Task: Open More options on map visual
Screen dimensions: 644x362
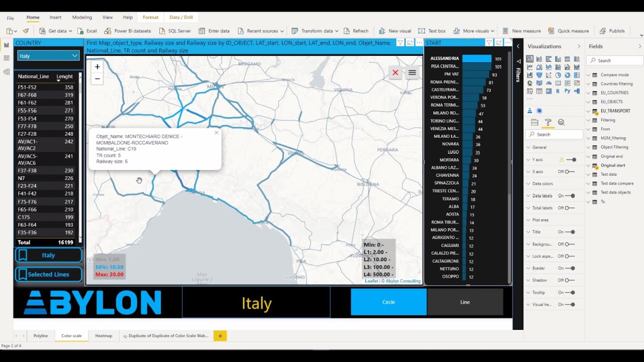Action: [419, 43]
